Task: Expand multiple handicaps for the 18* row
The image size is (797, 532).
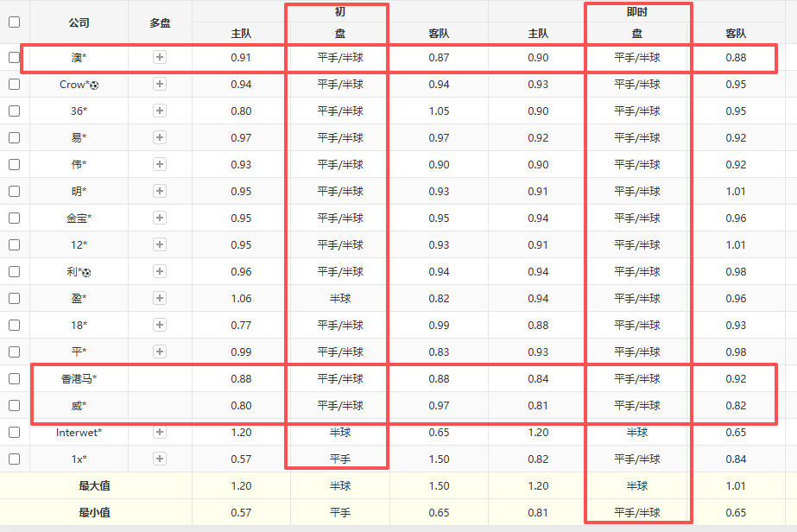Action: (x=160, y=326)
